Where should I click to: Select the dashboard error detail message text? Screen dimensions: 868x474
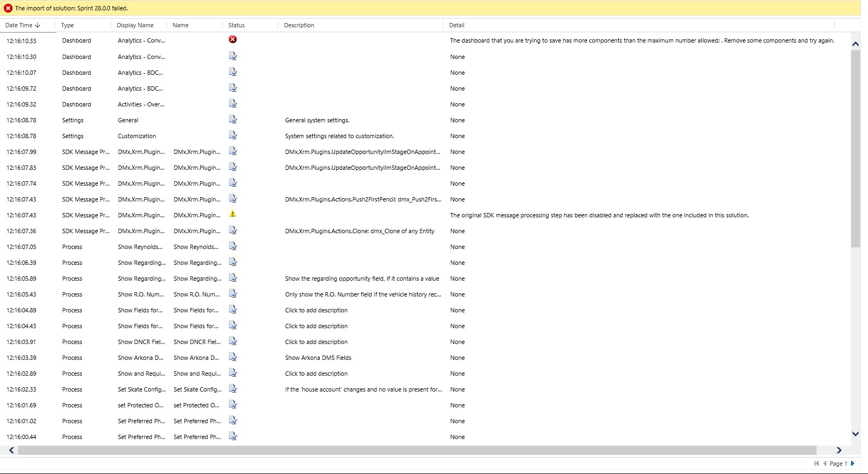tap(642, 40)
